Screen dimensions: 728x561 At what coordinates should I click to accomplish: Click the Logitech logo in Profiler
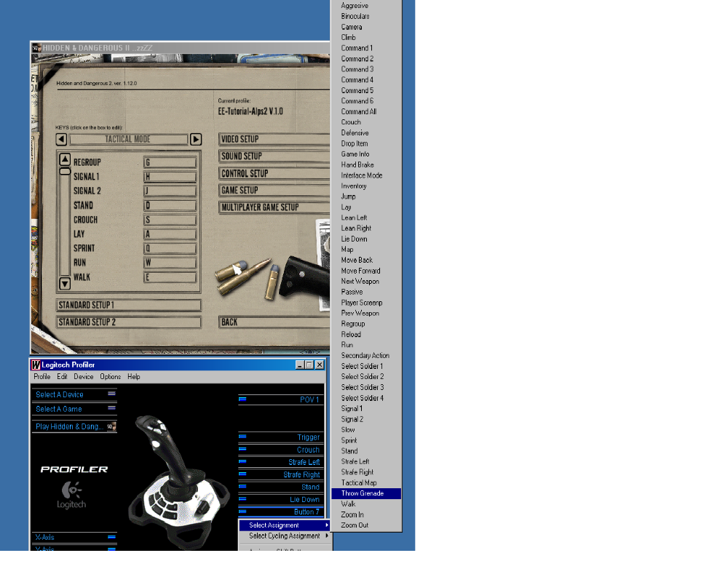tap(71, 495)
